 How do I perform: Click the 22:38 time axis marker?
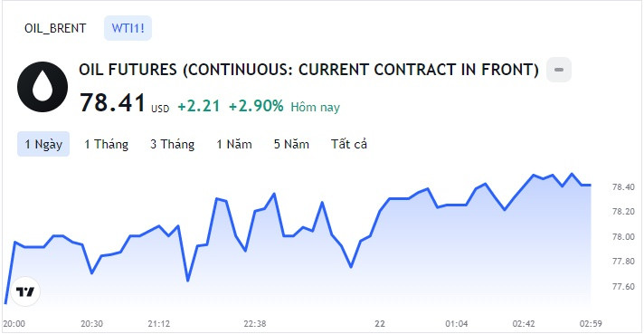(x=255, y=324)
